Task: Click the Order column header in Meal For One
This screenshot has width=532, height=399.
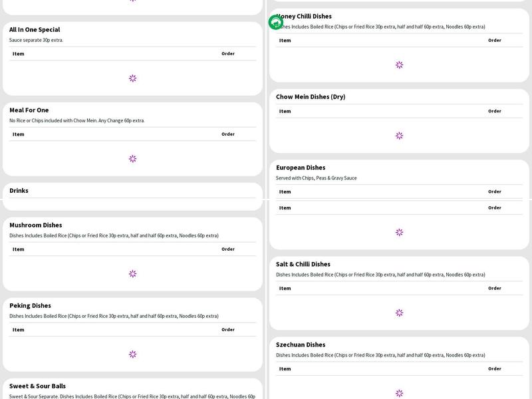Action: 228,134
